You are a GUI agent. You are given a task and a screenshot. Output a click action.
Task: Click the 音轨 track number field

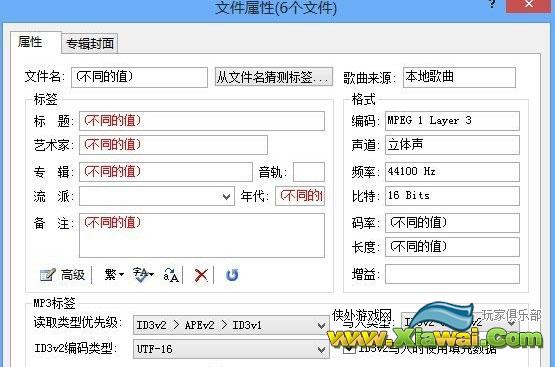(309, 172)
